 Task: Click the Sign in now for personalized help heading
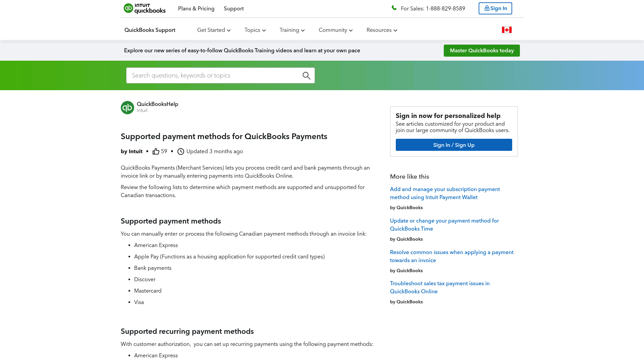tap(448, 116)
